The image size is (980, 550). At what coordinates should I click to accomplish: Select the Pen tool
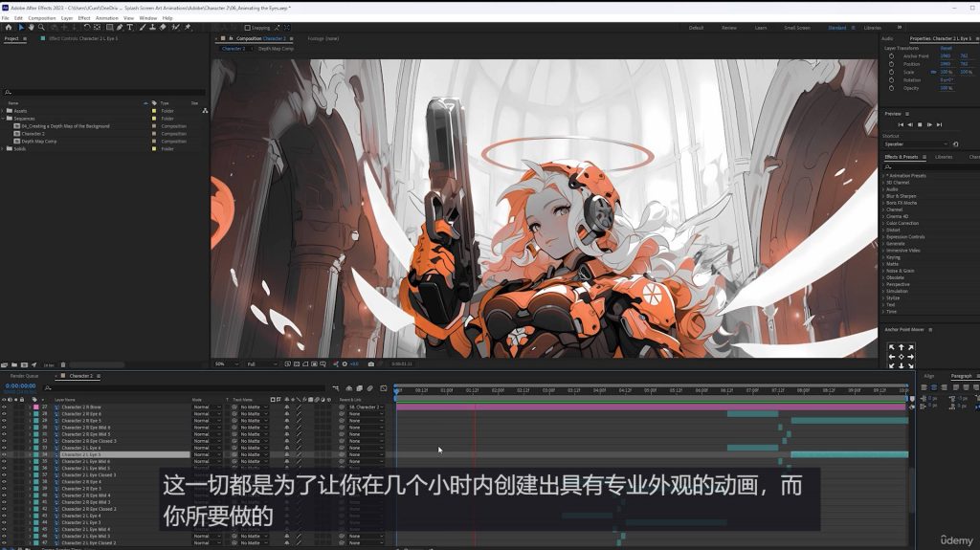point(120,28)
